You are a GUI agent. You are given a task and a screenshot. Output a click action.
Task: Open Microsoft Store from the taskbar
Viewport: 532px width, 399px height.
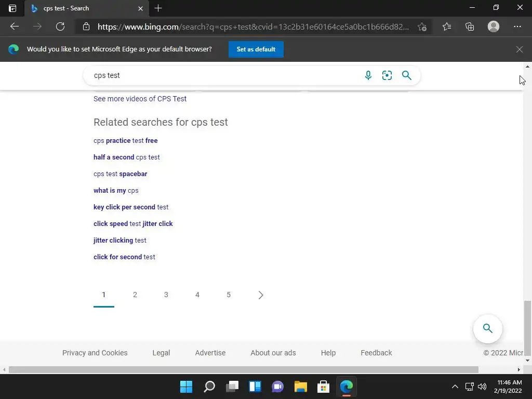323,387
